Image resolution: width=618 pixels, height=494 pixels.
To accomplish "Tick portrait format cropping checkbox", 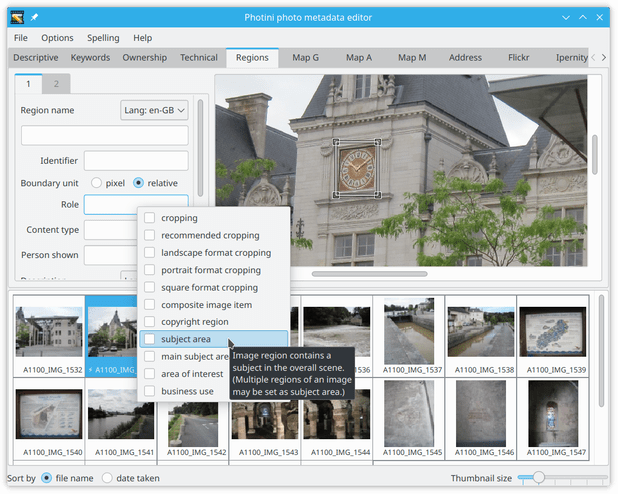I will tap(149, 270).
